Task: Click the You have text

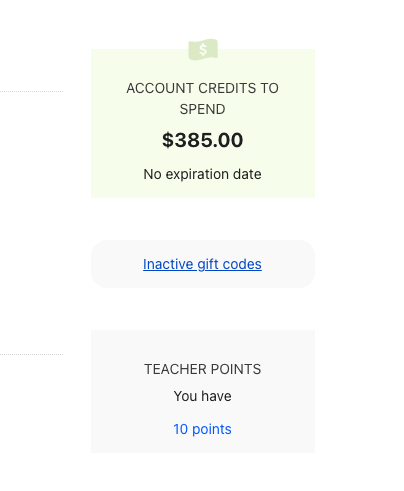Action: 202,396
